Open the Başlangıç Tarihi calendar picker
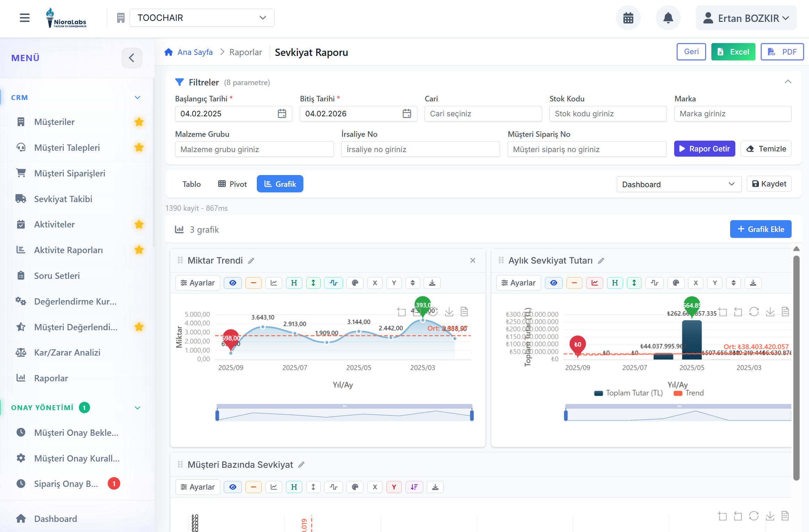The width and height of the screenshot is (809, 532). (x=282, y=114)
